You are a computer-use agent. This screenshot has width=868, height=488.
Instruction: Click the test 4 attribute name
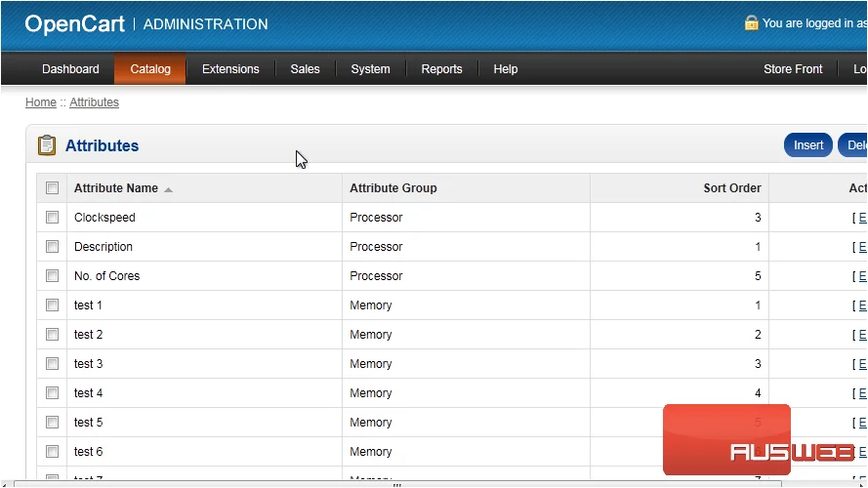tap(89, 393)
